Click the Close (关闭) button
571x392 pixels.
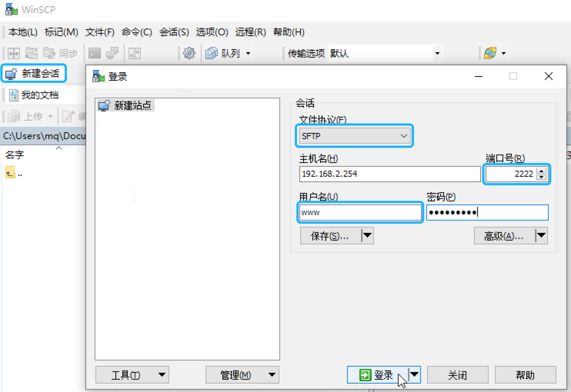click(x=457, y=375)
